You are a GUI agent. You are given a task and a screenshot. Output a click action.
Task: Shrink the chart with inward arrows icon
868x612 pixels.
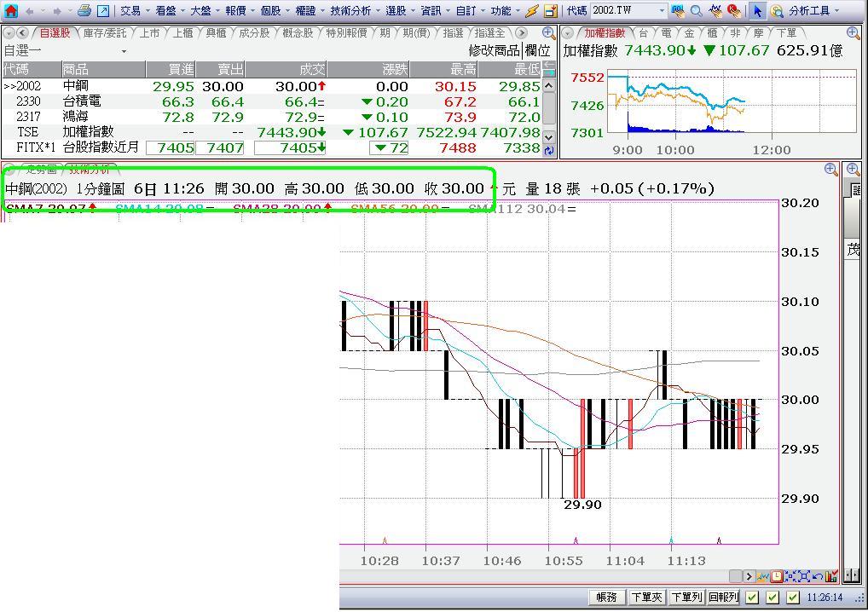point(790,576)
